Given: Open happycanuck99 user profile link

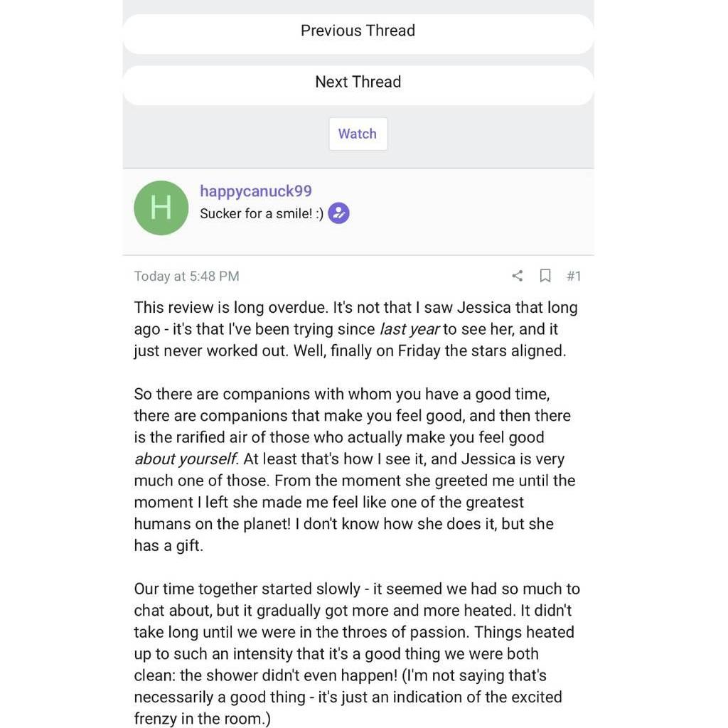Looking at the screenshot, I should [x=256, y=191].
